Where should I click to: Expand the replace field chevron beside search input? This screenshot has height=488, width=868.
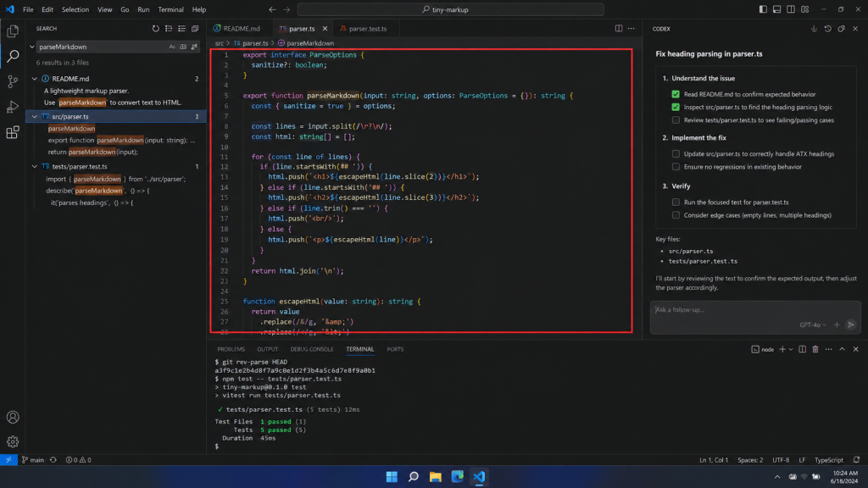(x=31, y=47)
